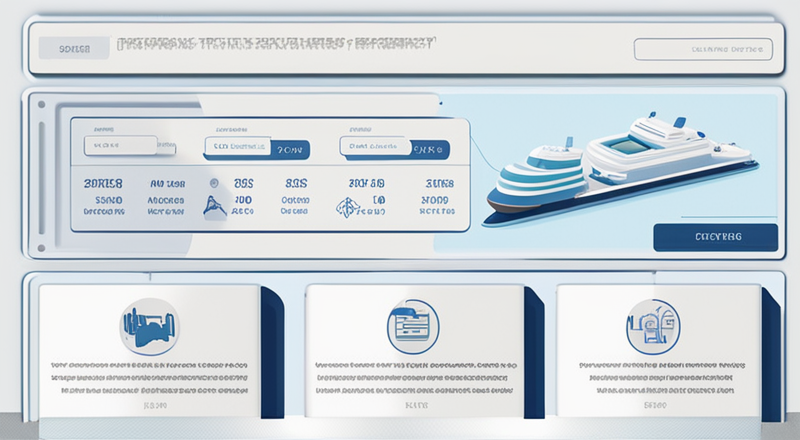The height and width of the screenshot is (440, 800).
Task: Click the first white pill field in the panel
Action: [120, 145]
